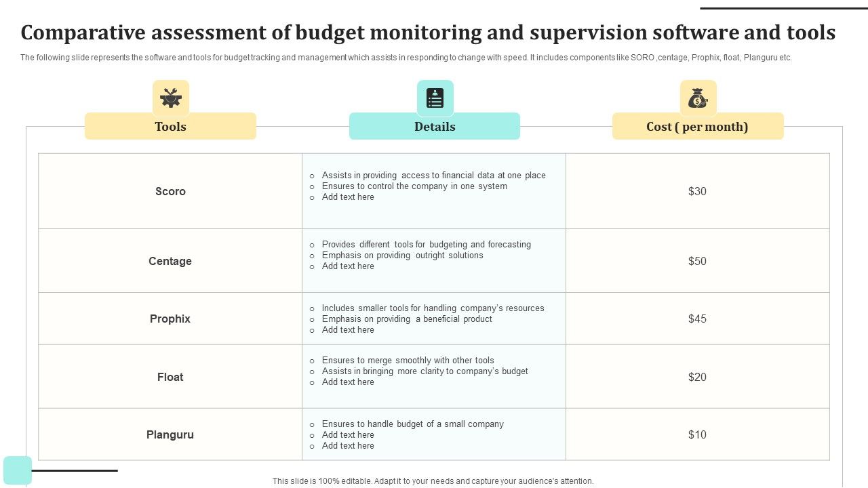Select the Centage tool cell
Screen dimensions: 868x488
[x=170, y=261]
